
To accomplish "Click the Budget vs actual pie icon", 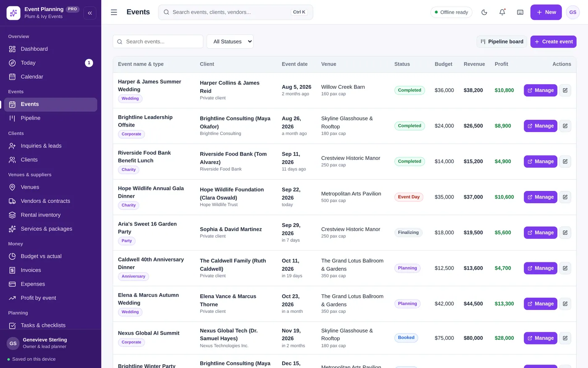I will (x=12, y=256).
